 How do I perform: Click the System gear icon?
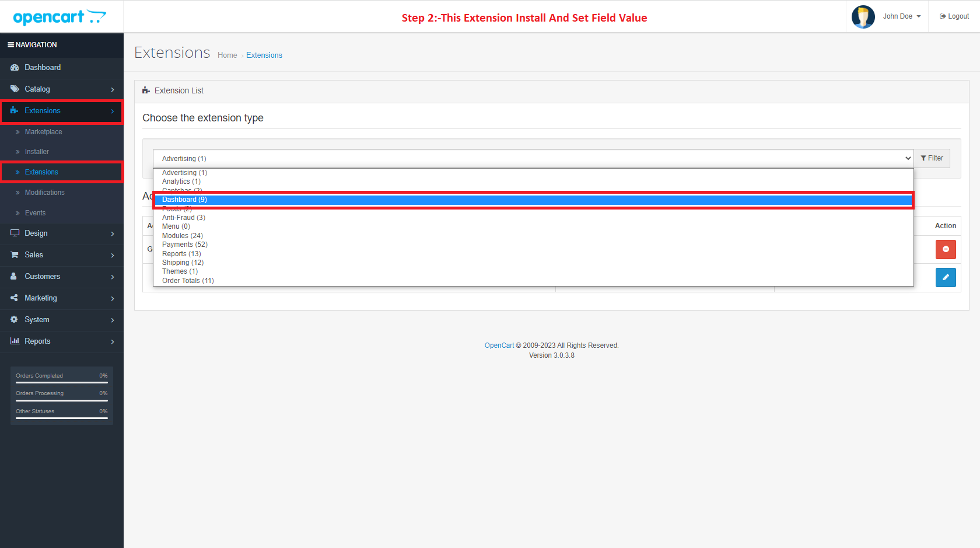[x=15, y=320]
